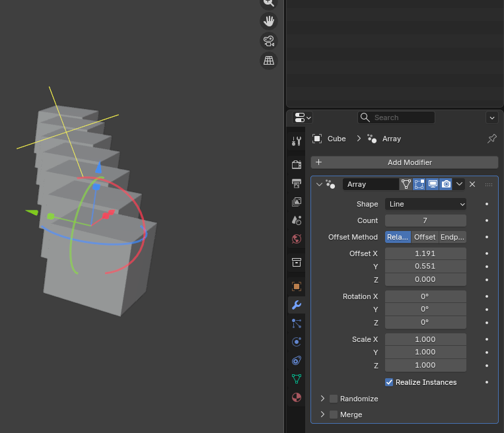Open the Modifiers wrench tab
This screenshot has width=504, height=433.
(297, 304)
